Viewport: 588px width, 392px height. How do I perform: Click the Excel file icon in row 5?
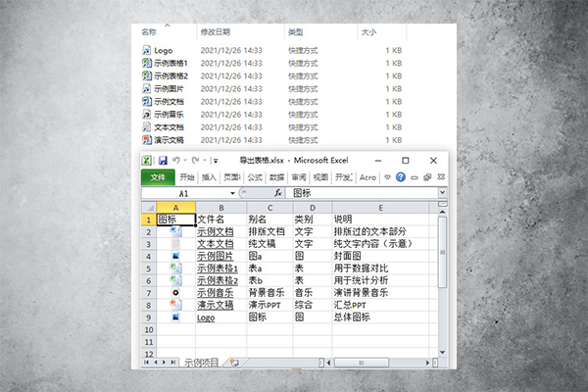(175, 268)
